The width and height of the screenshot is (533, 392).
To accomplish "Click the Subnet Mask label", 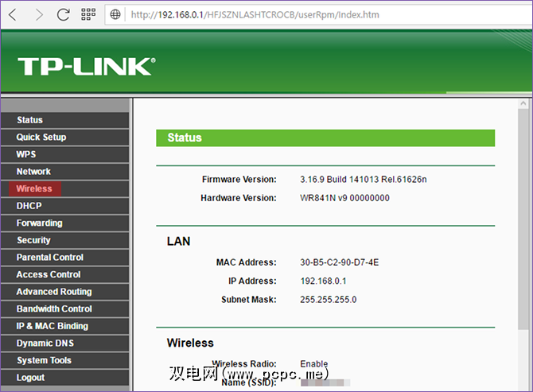I will 249,300.
